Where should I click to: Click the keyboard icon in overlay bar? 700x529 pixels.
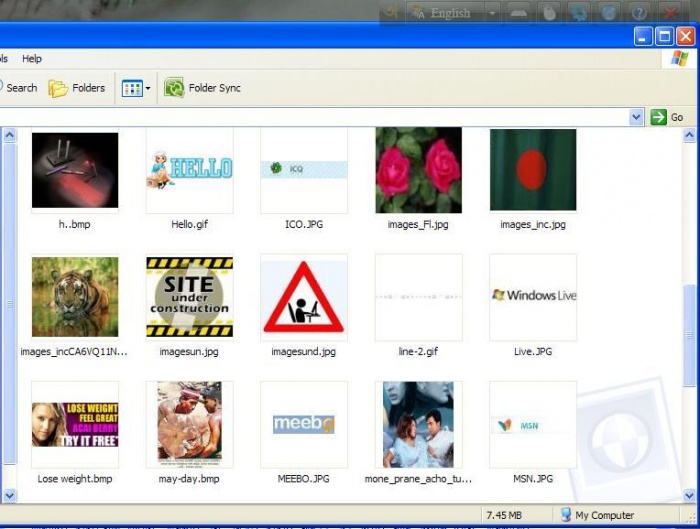coord(518,13)
